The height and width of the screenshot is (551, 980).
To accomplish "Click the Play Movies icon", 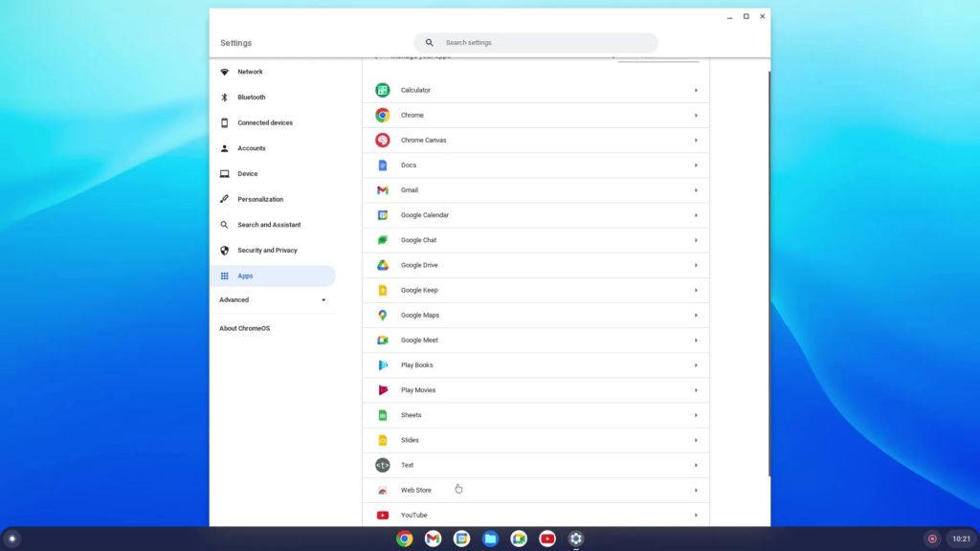I will 383,390.
